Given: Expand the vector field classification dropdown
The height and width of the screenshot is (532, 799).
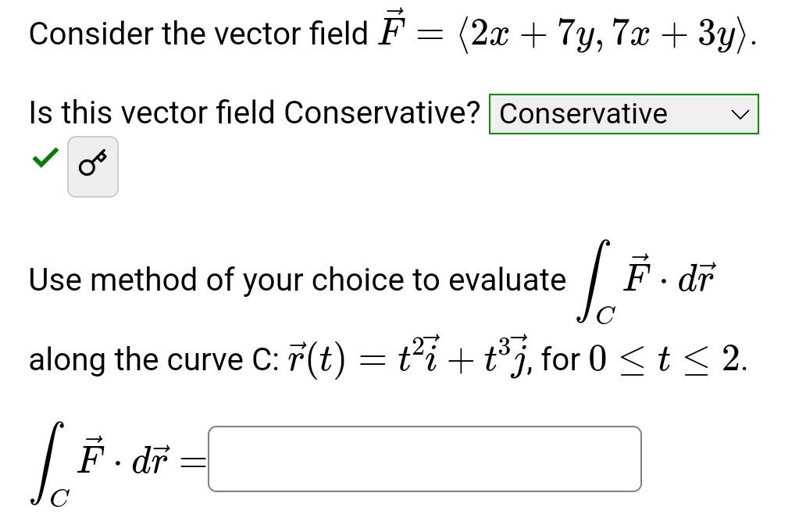Looking at the screenshot, I should pyautogui.click(x=622, y=115).
